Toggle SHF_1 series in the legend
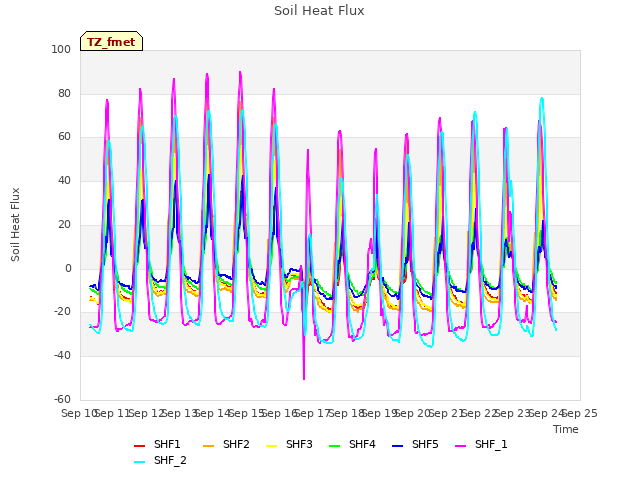This screenshot has width=640, height=480. click(481, 444)
